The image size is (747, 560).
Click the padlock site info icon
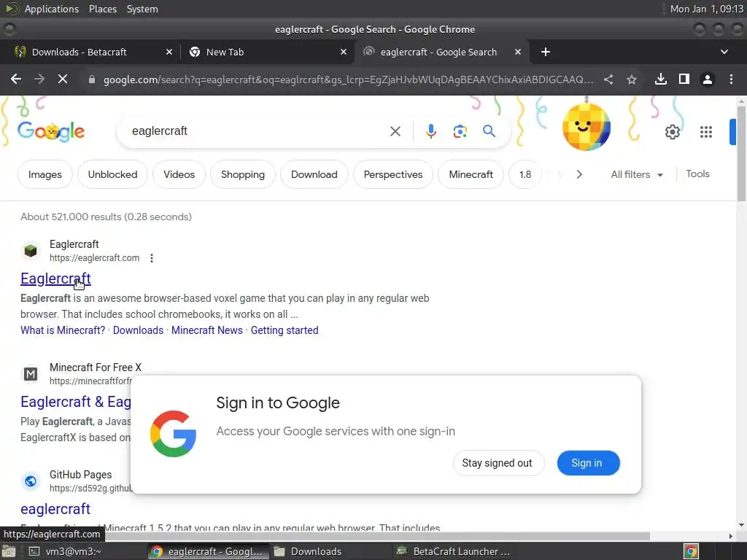tap(91, 79)
